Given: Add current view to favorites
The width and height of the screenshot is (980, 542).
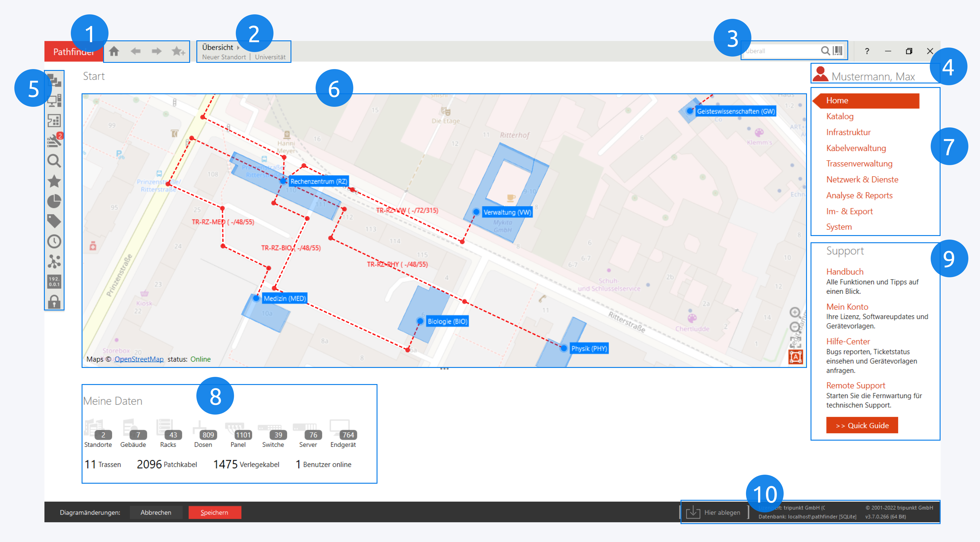Looking at the screenshot, I should [x=178, y=51].
